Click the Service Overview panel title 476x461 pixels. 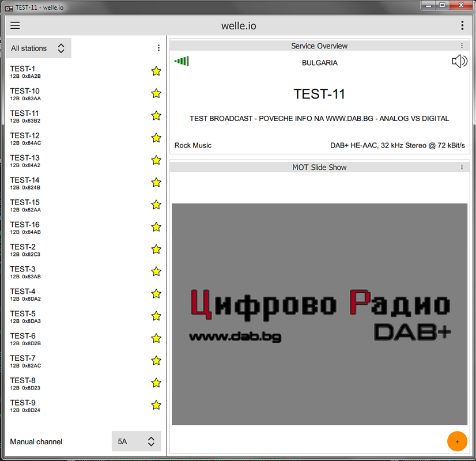point(319,46)
